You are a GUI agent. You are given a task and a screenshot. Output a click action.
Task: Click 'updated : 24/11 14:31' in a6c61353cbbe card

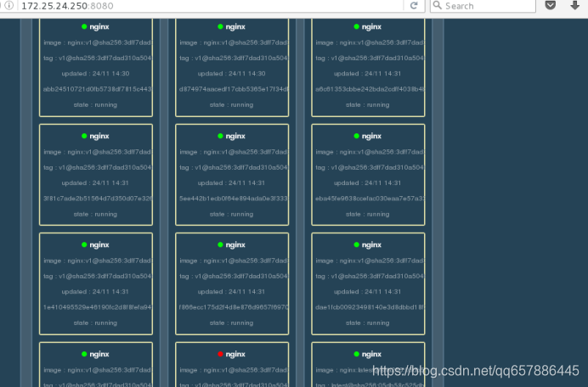[367, 74]
